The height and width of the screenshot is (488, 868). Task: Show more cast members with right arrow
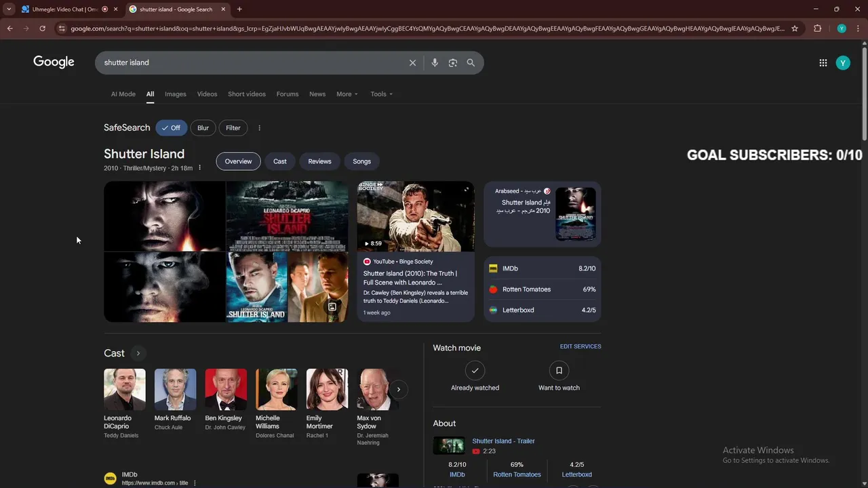click(398, 389)
